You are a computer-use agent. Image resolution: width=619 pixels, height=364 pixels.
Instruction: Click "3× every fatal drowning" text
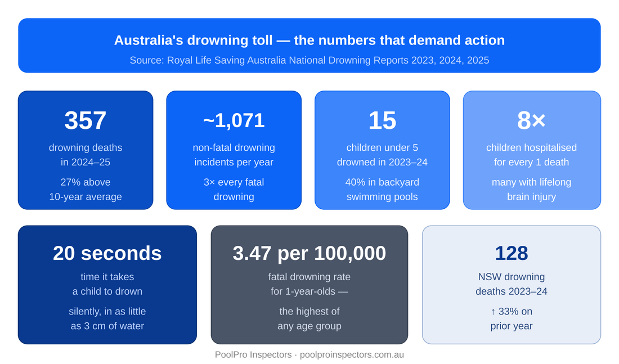[234, 190]
